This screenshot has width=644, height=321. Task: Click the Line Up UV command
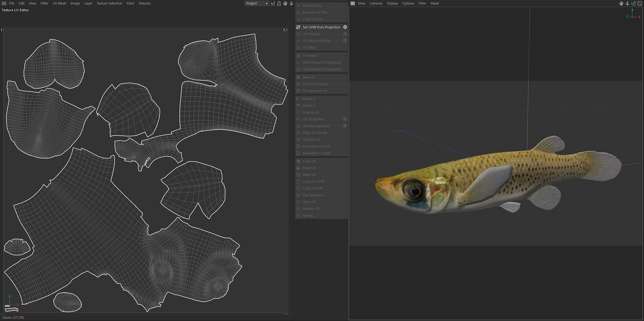point(311,113)
